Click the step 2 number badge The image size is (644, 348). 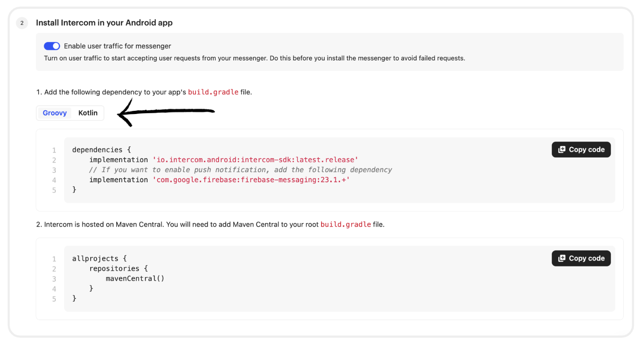pos(22,23)
